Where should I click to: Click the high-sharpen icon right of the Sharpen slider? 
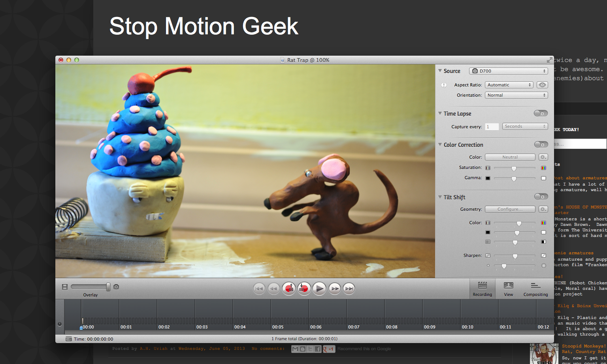point(543,255)
